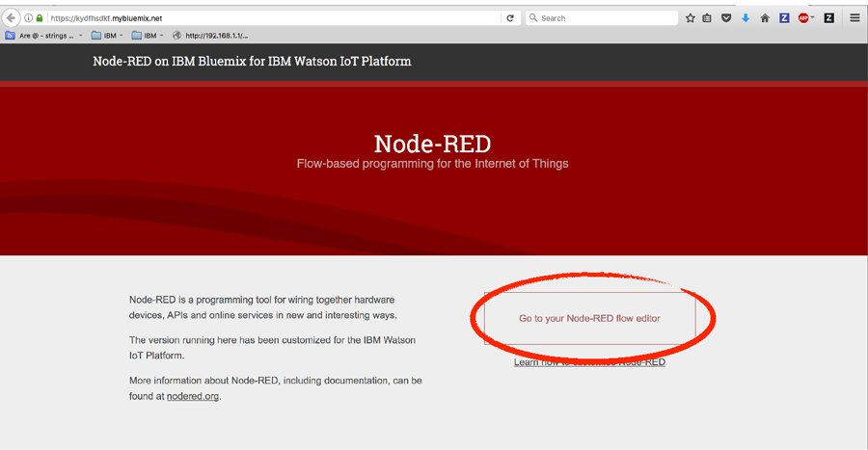The height and width of the screenshot is (450, 868).
Task: Go to the browser home page
Action: [x=765, y=17]
